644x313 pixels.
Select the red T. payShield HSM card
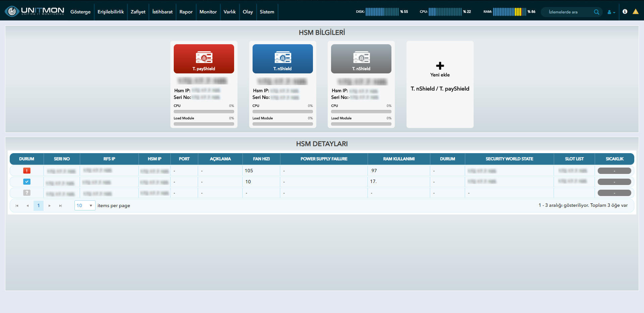click(x=204, y=59)
